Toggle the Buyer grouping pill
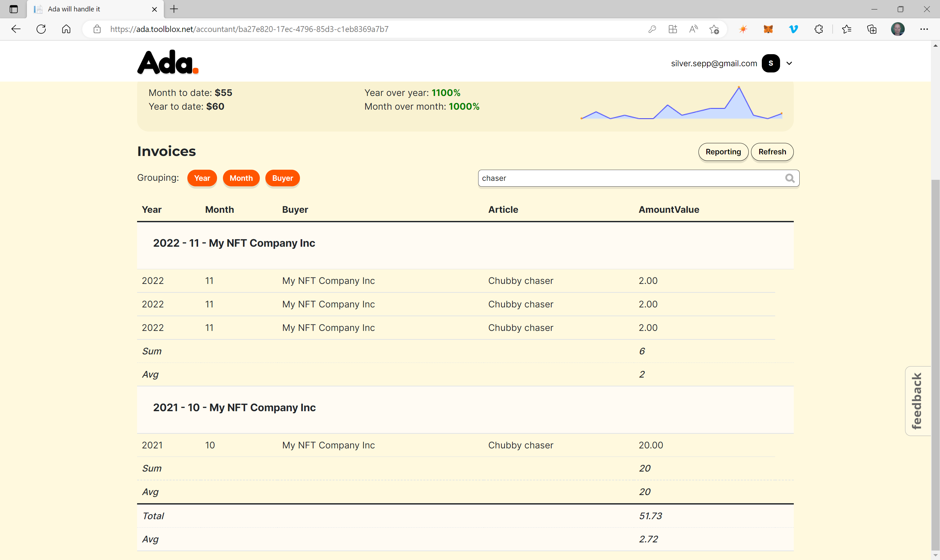The width and height of the screenshot is (940, 560). click(282, 178)
